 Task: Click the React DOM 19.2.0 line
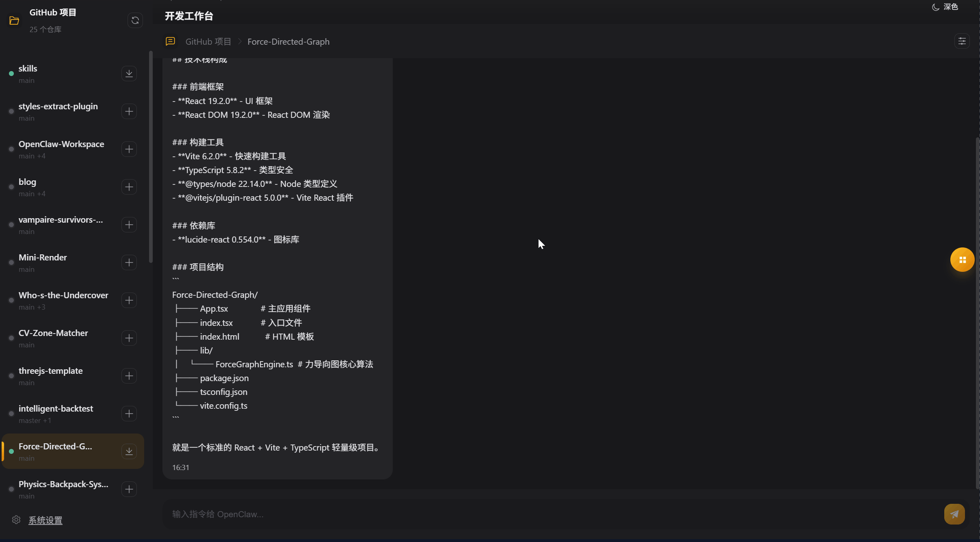pos(251,115)
